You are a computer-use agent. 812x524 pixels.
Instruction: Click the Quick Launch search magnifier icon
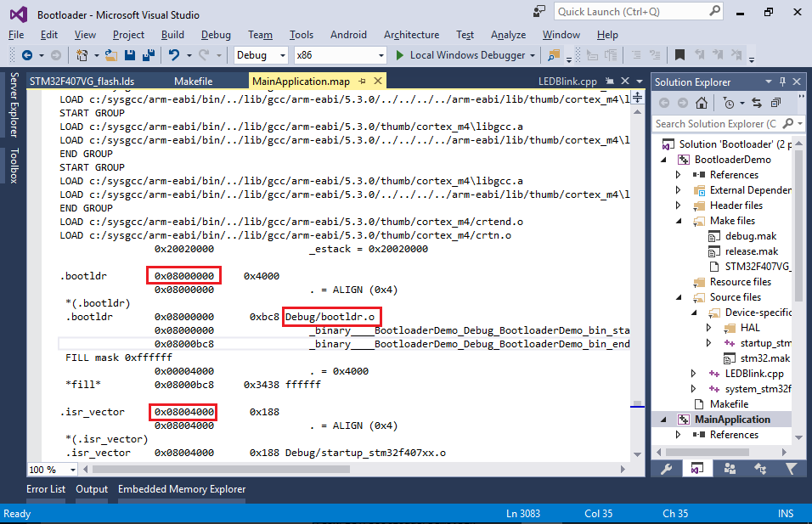pos(714,11)
